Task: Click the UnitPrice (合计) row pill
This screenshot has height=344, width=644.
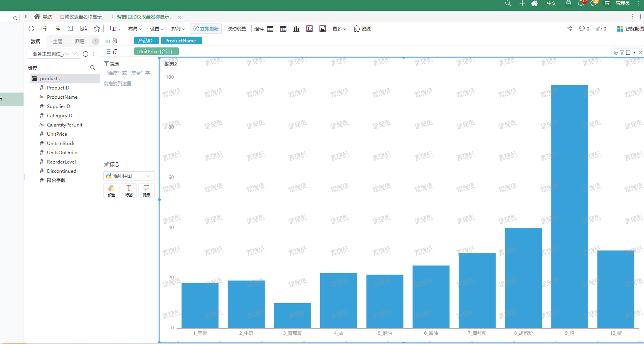Action: 156,51
